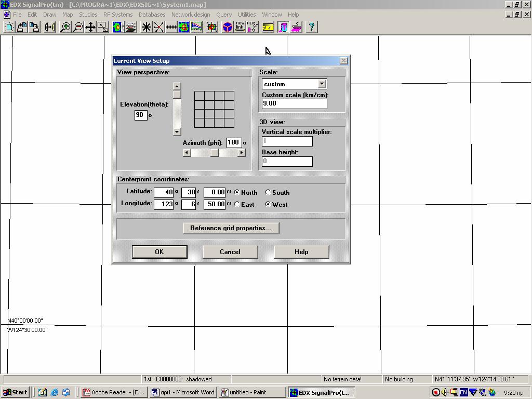Click the EN language indicator in tray
This screenshot has height=399, width=532.
click(463, 393)
